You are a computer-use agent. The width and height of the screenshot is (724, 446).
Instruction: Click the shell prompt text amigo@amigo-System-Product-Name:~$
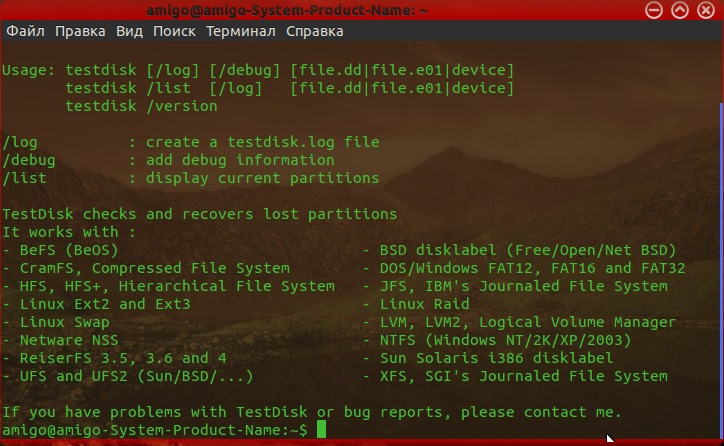click(x=155, y=430)
